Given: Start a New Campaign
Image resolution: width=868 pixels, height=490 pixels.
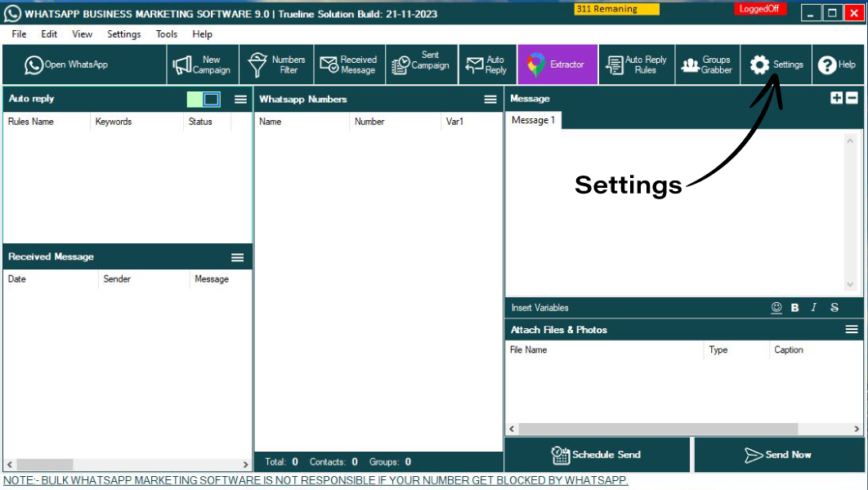Looking at the screenshot, I should click(x=204, y=65).
